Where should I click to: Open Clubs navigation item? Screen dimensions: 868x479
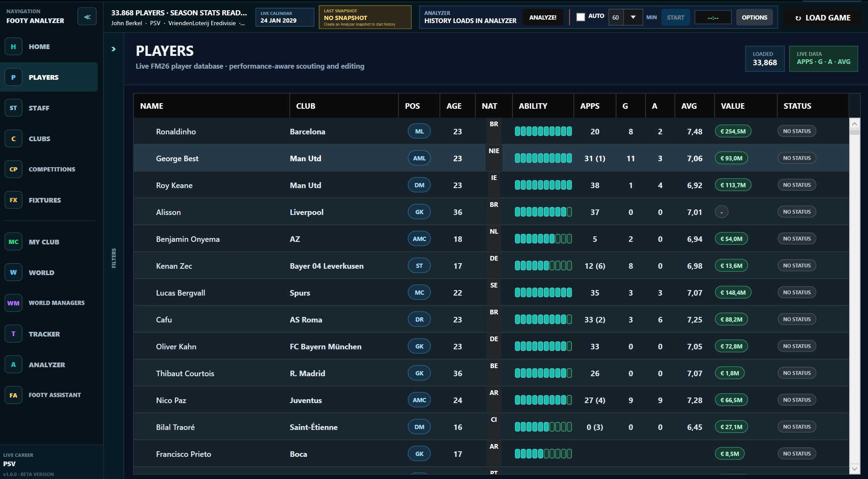49,139
